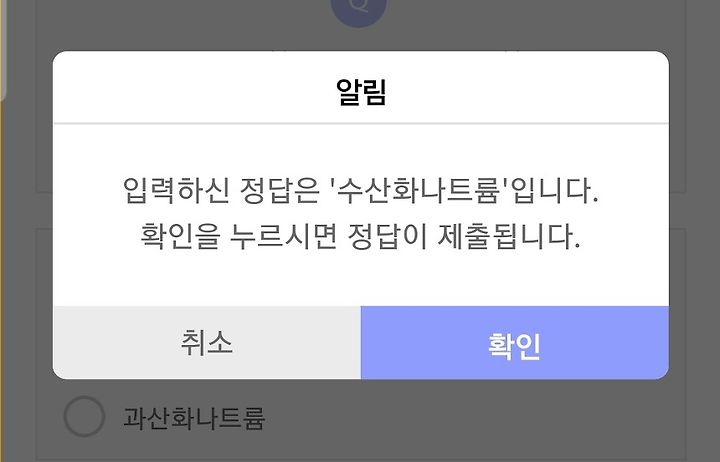Click the divider line beneath 알림 heading

click(x=361, y=123)
